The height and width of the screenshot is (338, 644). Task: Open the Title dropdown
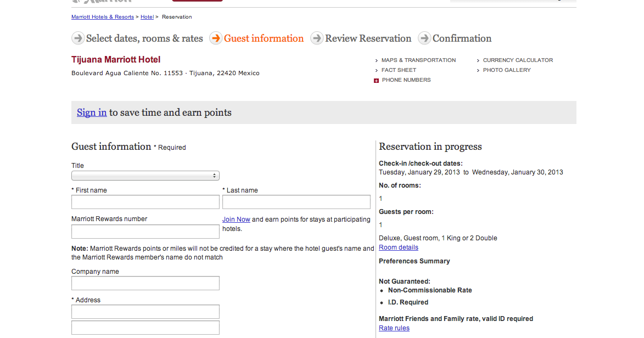pyautogui.click(x=145, y=176)
